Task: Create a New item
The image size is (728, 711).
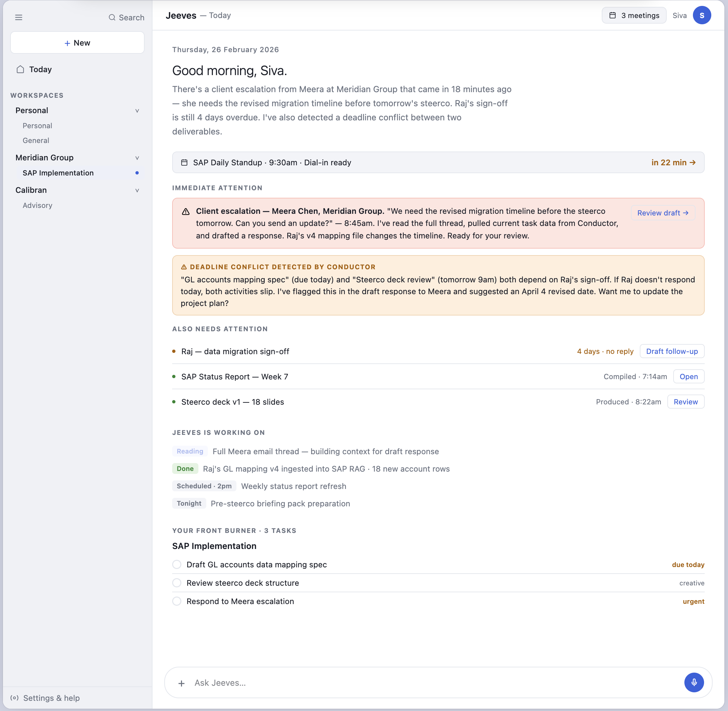Action: (77, 43)
